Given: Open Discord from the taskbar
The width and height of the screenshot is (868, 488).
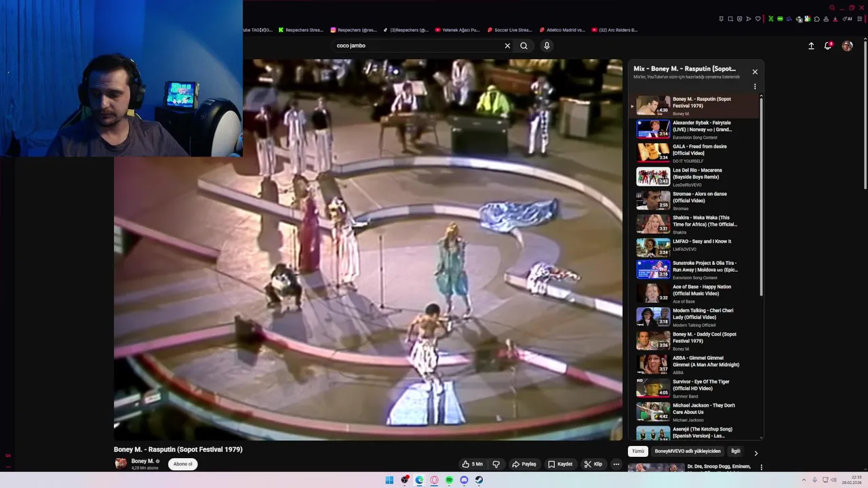Looking at the screenshot, I should coord(464,480).
